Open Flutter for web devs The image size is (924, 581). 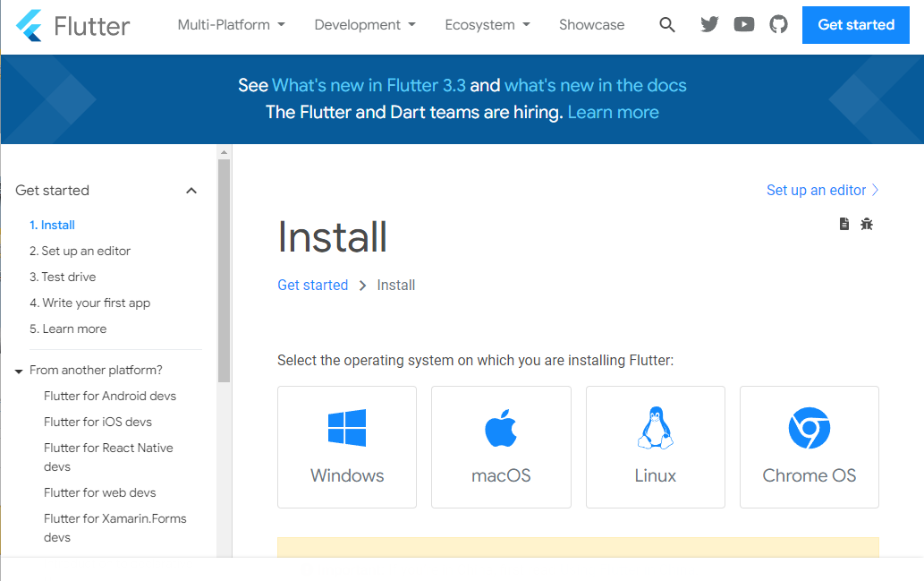tap(100, 492)
